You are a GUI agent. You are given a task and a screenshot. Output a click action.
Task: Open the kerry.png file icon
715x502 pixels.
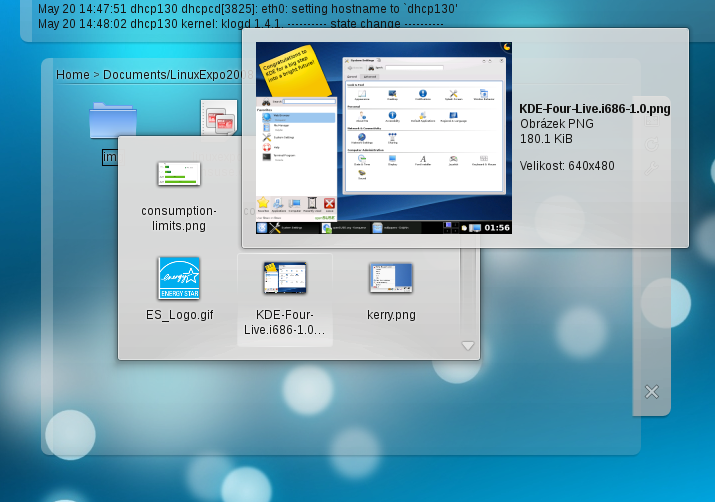(390, 277)
